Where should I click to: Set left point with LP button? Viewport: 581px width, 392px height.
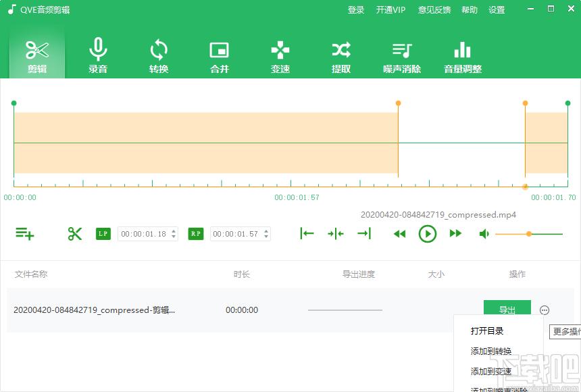[x=103, y=234]
